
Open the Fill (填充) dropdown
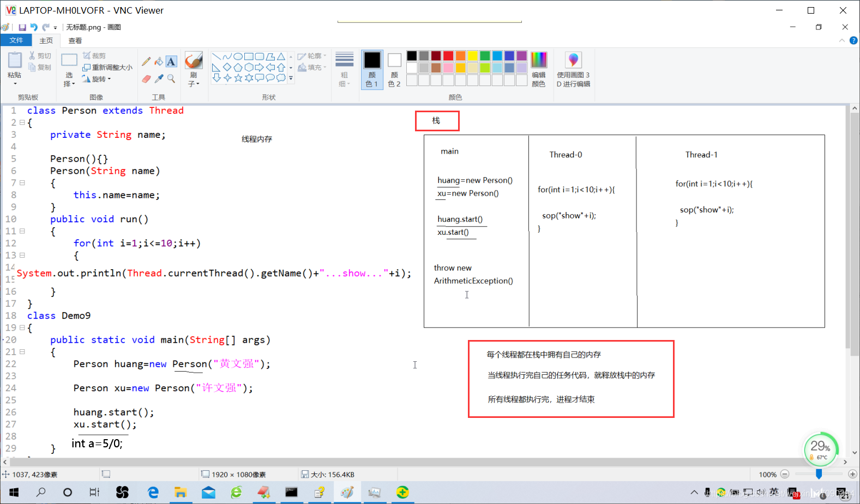[312, 68]
